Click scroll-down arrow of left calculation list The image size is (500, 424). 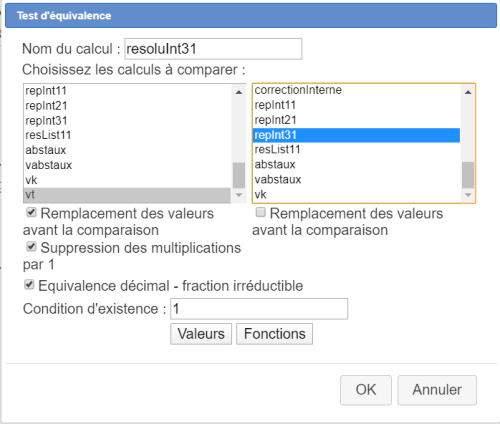239,195
